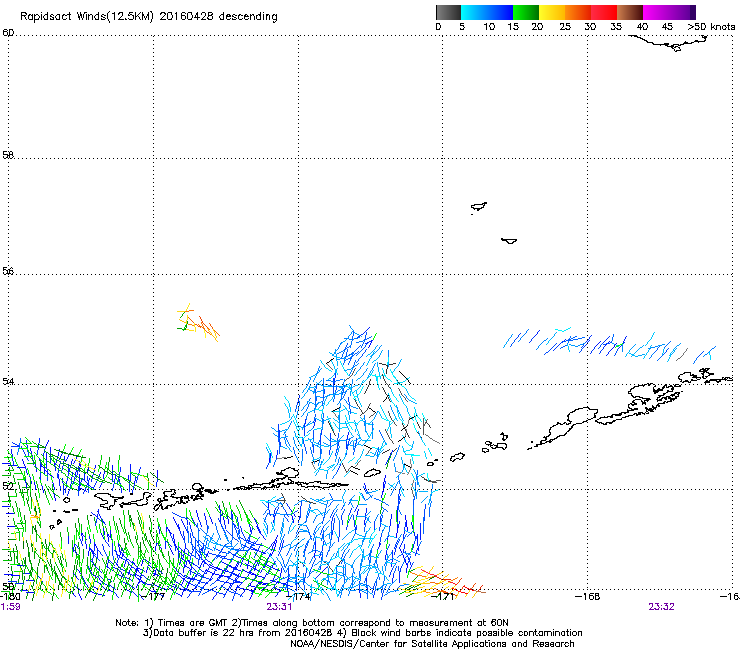Select the magenta 40-45 knots legend segment

[x=656, y=12]
